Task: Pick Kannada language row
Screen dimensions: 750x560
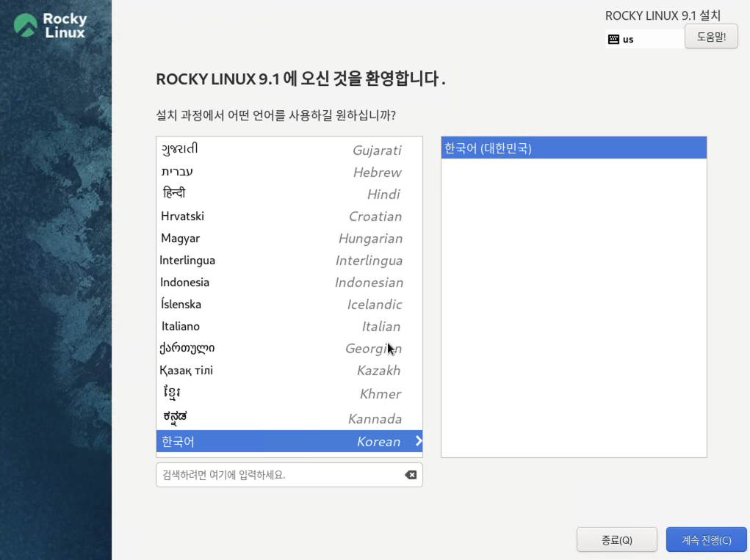Action: pyautogui.click(x=289, y=418)
